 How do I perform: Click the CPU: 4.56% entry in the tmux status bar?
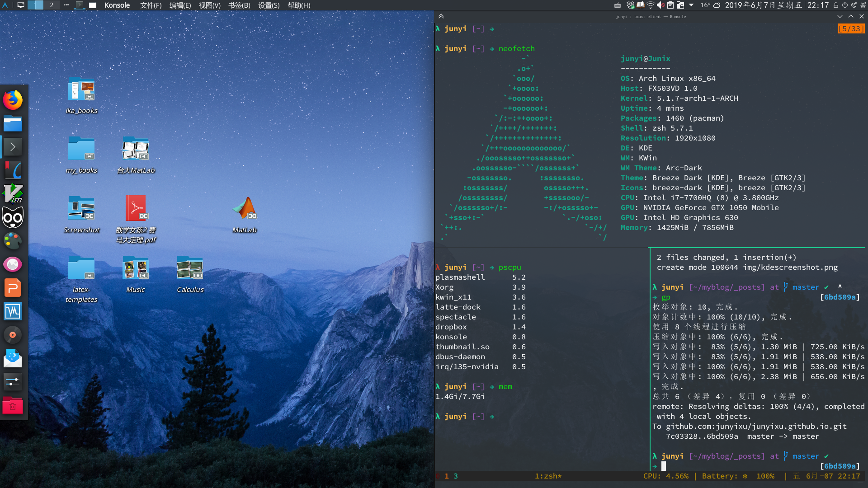coord(666,476)
